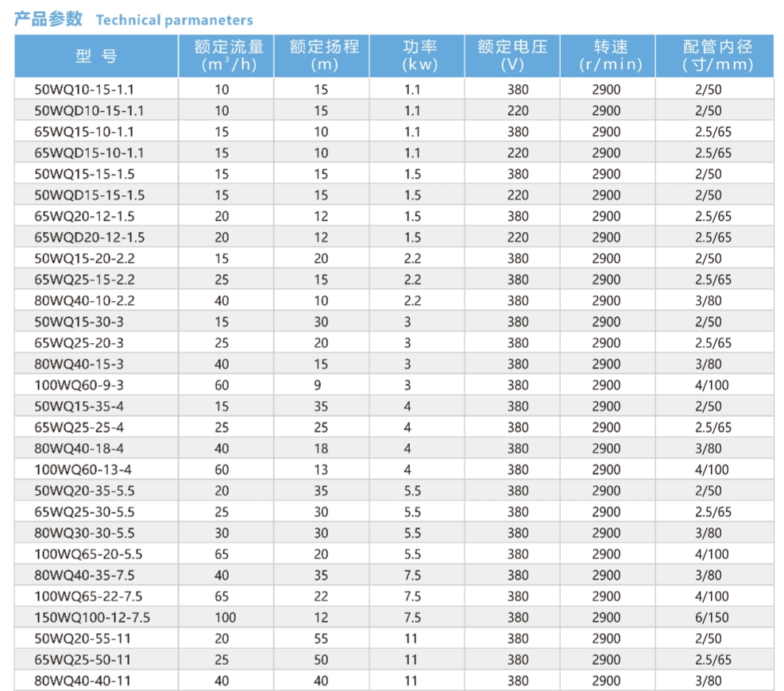The image size is (784, 691).
Task: Click model name 65WQD15-10-1.1
Action: tap(89, 152)
